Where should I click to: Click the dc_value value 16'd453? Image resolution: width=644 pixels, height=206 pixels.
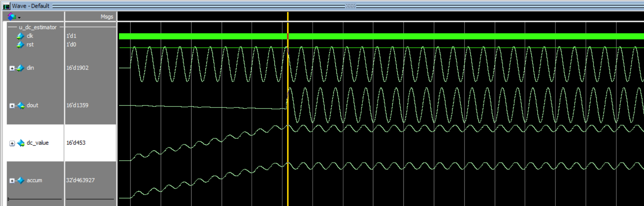pyautogui.click(x=76, y=143)
